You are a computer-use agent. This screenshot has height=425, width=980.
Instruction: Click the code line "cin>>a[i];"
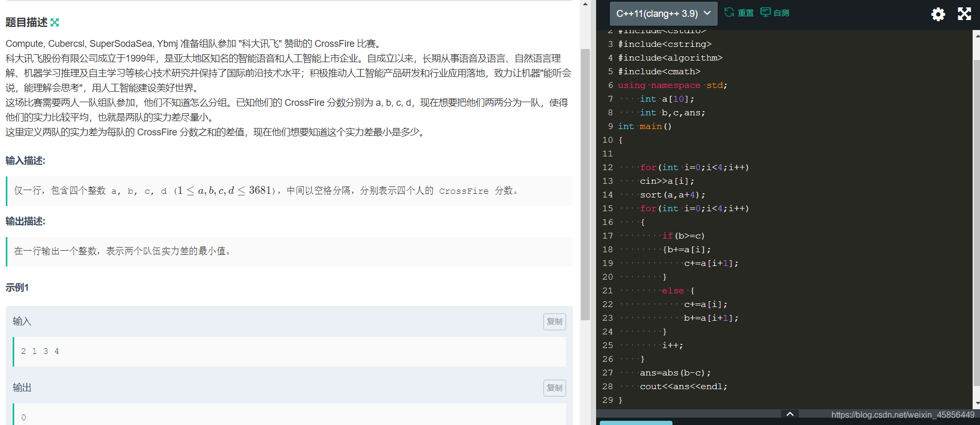click(x=667, y=181)
